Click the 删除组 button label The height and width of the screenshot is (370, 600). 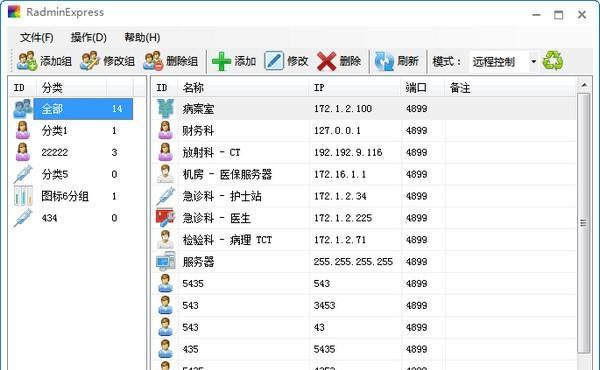coord(182,61)
